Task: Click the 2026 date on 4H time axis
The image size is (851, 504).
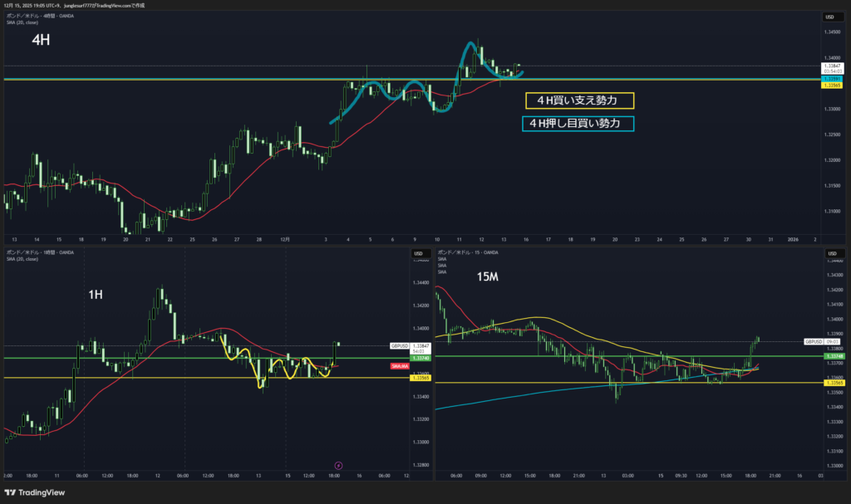Action: pos(793,239)
